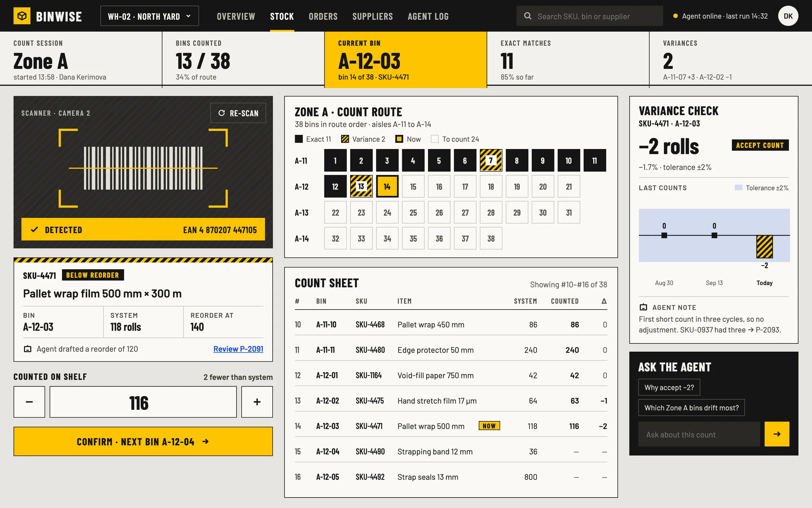Image resolution: width=812 pixels, height=508 pixels.
Task: Click bin A-12-02 in count sheet
Action: (x=328, y=401)
